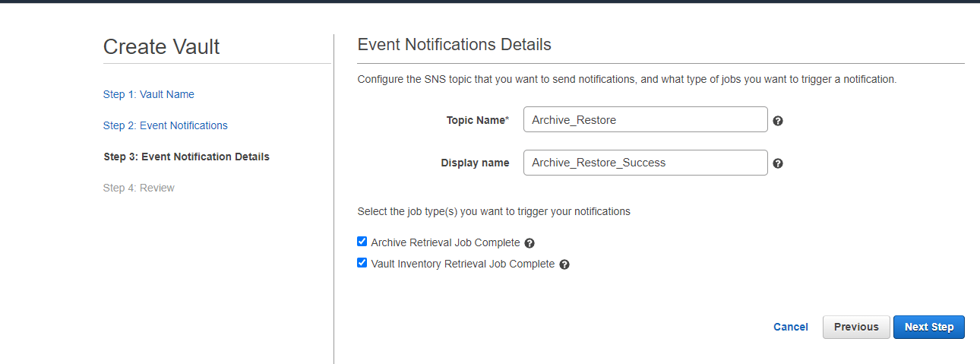Select Step 3: Event Notification Details
Screen dimensions: 980x364
[x=186, y=157]
